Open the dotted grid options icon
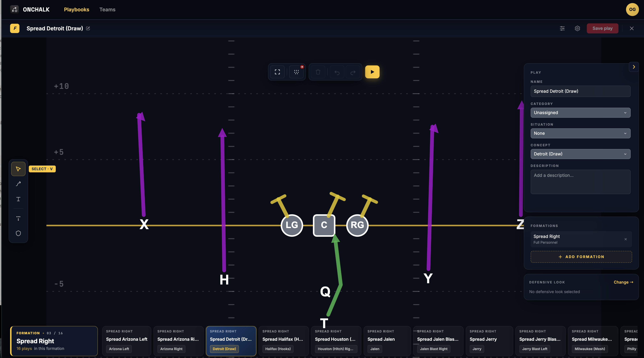Viewport: 644px width, 358px height. (x=296, y=72)
